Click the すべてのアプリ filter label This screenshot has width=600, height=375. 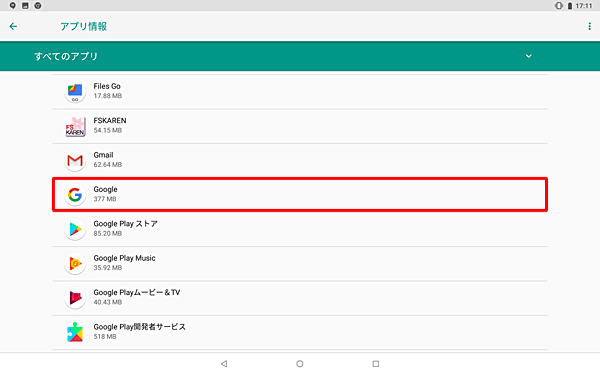(66, 56)
